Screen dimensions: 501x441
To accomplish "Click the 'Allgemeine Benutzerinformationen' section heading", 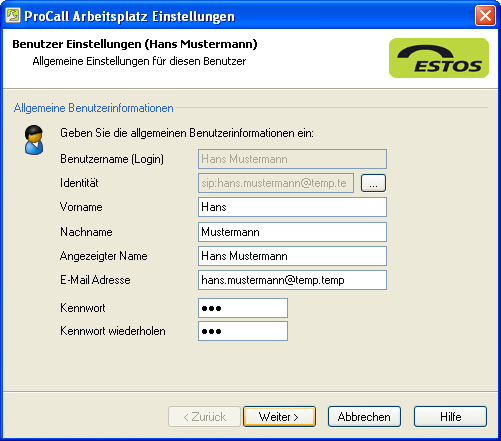I will pyautogui.click(x=94, y=108).
